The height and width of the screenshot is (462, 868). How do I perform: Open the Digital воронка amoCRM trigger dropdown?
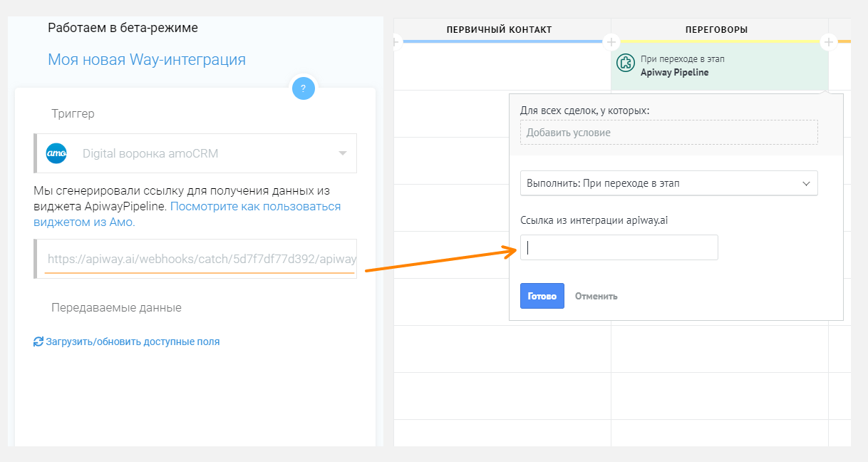tap(195, 153)
